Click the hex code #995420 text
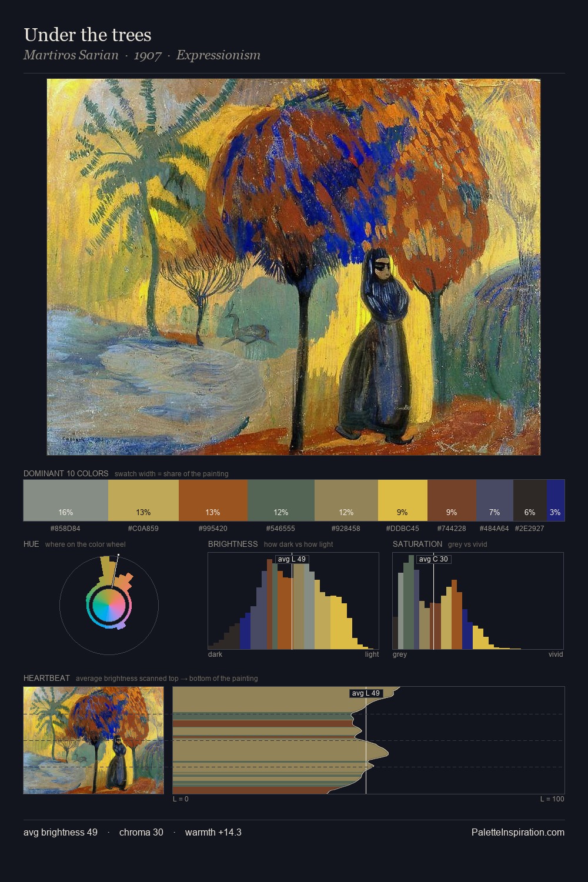The width and height of the screenshot is (588, 882). (x=213, y=529)
